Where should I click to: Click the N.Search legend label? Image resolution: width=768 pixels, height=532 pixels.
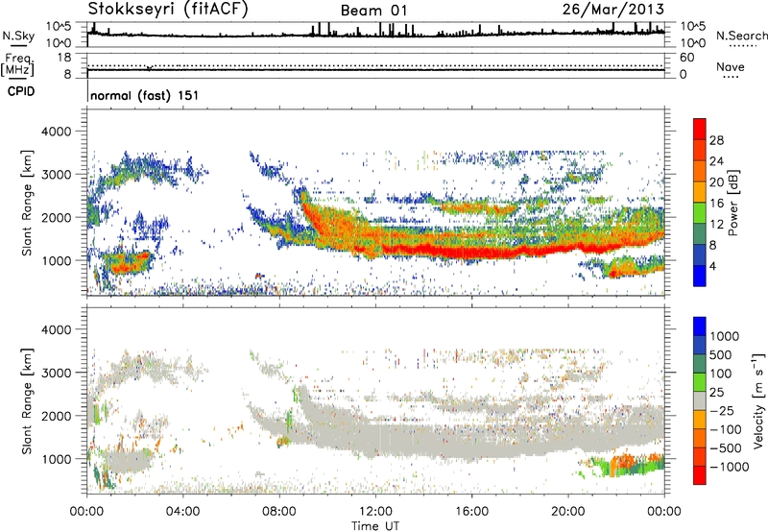[x=741, y=36]
